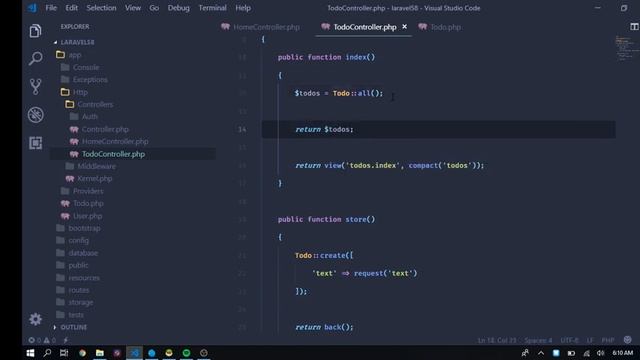Open the Help menu
640x360 pixels.
243,8
